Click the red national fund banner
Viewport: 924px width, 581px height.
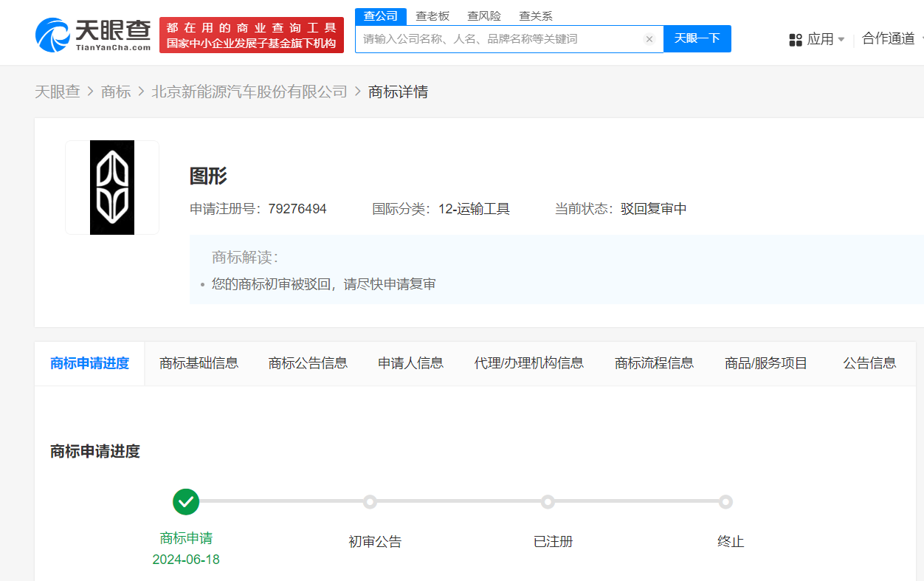tap(252, 35)
